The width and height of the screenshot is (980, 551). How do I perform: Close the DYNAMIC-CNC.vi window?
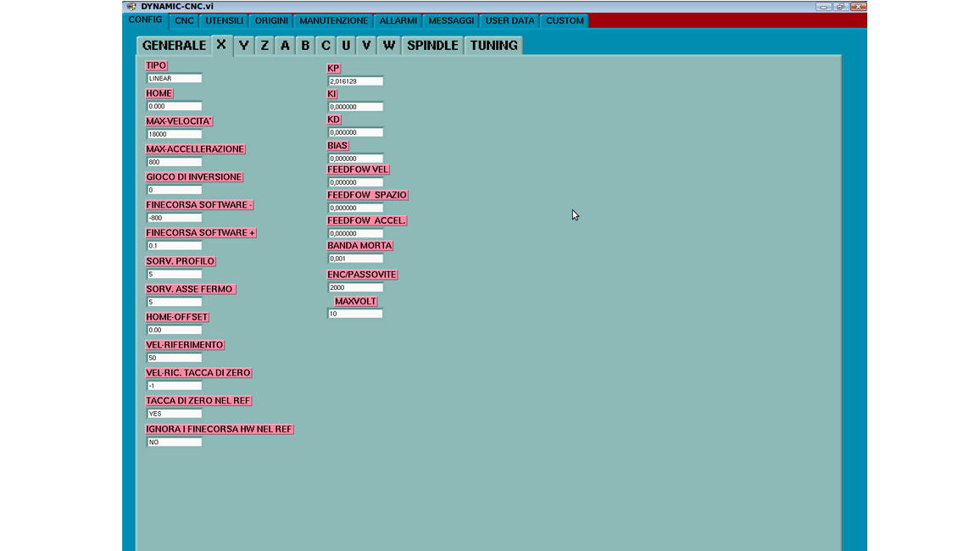pyautogui.click(x=858, y=6)
